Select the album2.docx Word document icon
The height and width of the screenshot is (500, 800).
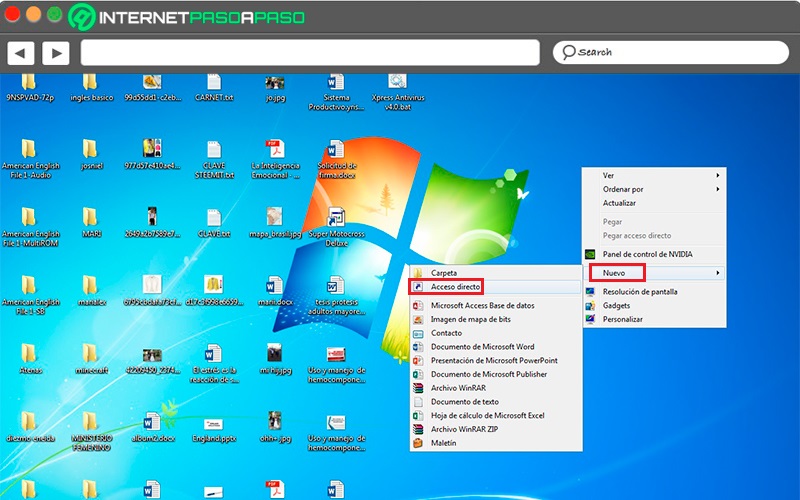pos(152,422)
